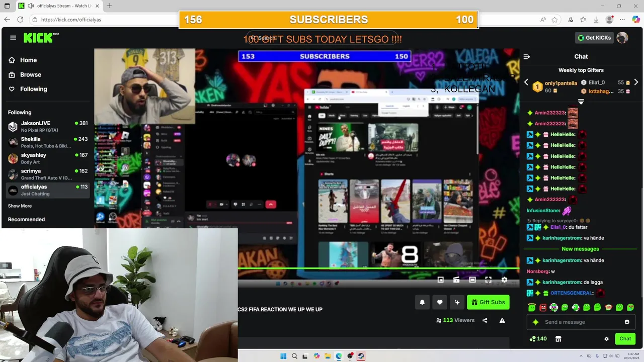Click the chat identity sparkle icon

tap(535, 322)
